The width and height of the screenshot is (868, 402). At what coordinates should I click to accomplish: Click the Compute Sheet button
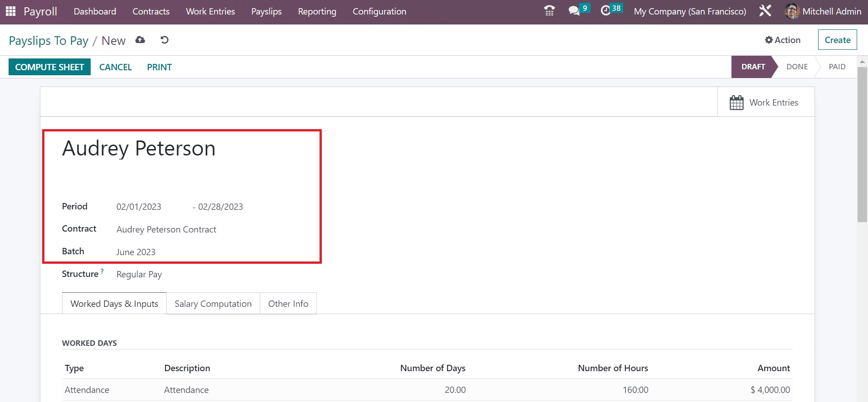49,67
